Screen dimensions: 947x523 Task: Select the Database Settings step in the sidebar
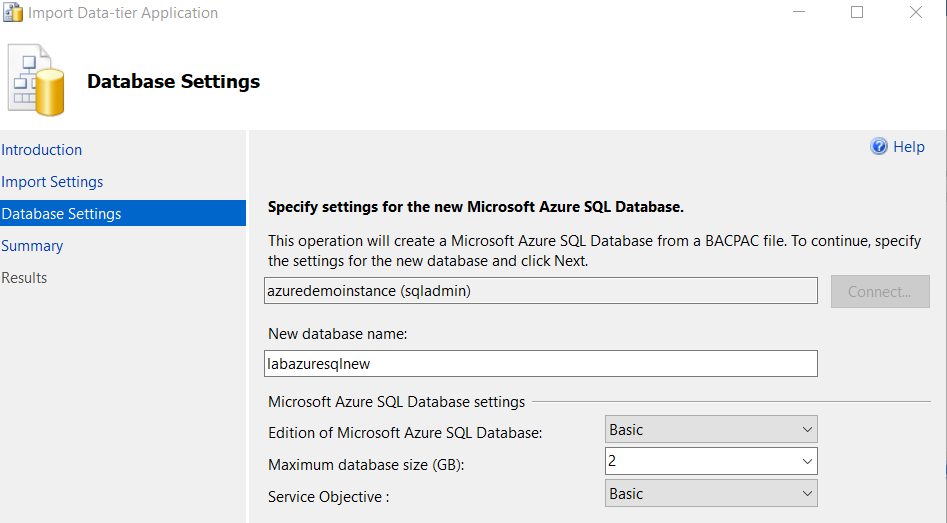tap(61, 214)
